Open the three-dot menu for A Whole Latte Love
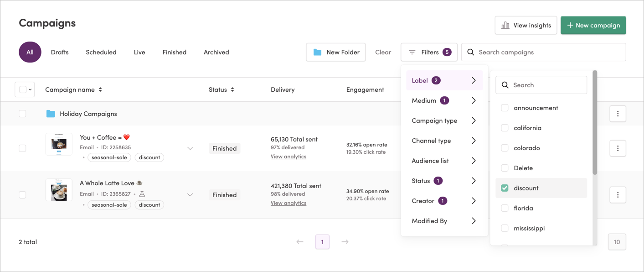The height and width of the screenshot is (272, 644). click(x=618, y=194)
